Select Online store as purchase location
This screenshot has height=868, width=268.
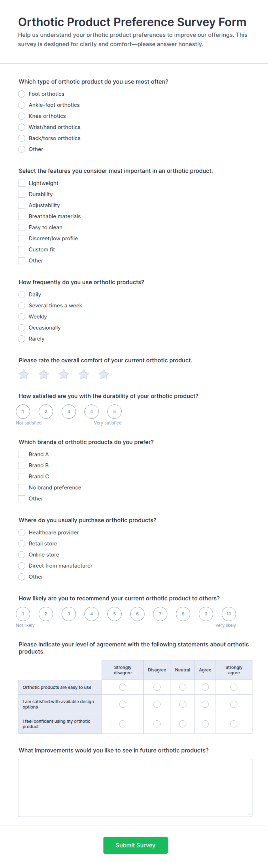point(22,555)
